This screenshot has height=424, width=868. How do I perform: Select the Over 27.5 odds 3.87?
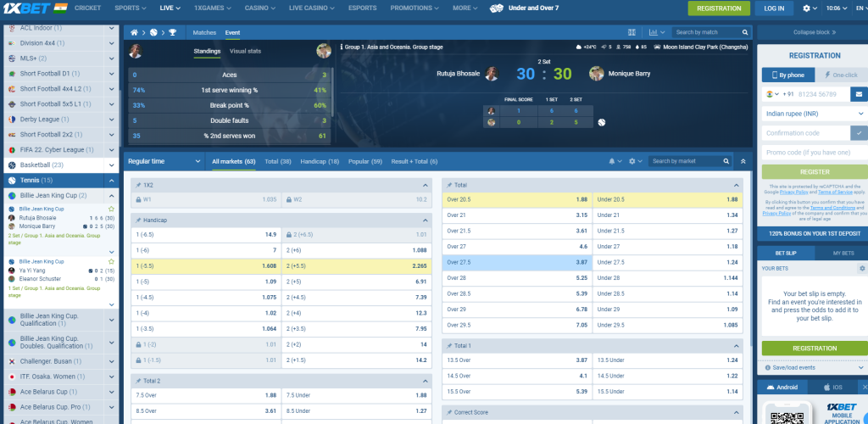pos(517,262)
